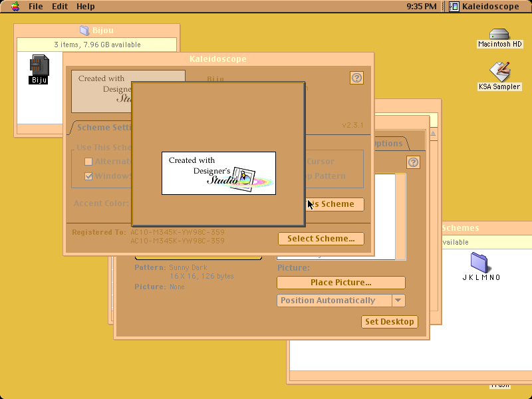Open the Position Automatically popup menu
532x399 pixels.
pos(341,301)
